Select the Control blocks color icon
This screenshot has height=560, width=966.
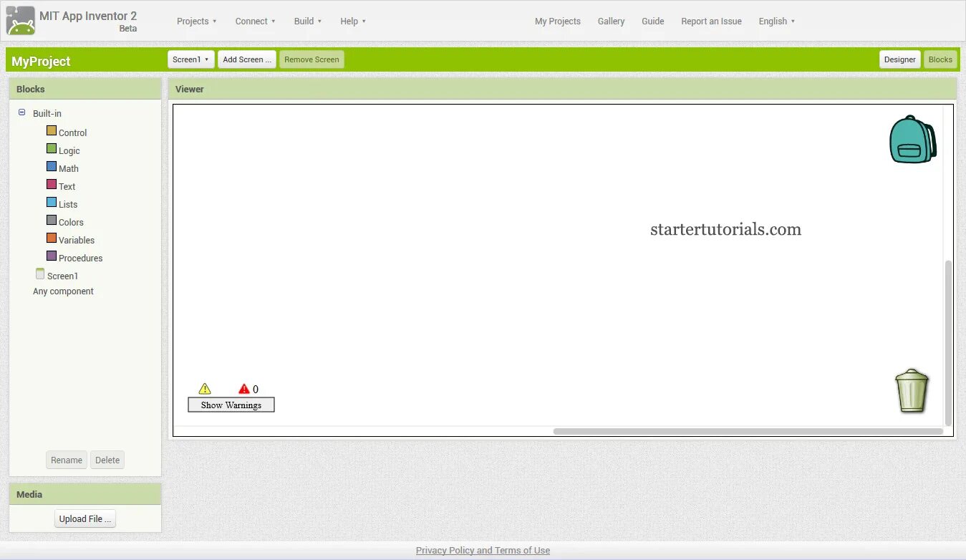coord(52,130)
